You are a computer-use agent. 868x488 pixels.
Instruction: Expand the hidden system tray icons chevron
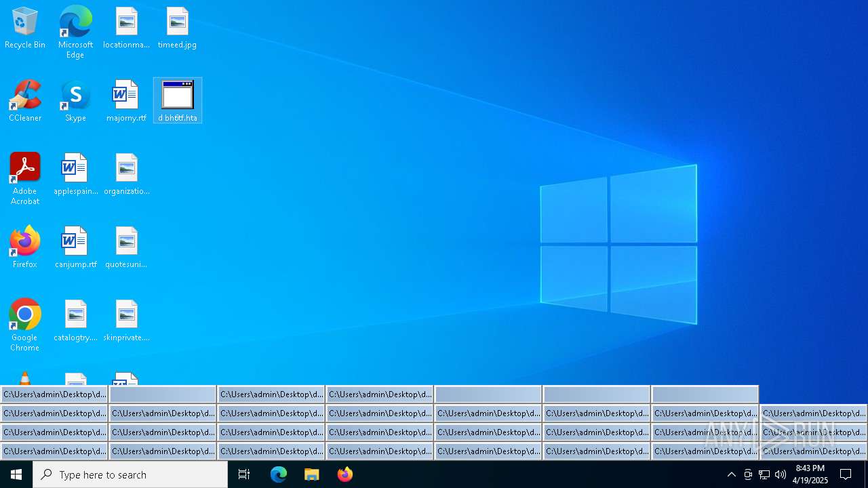(731, 474)
